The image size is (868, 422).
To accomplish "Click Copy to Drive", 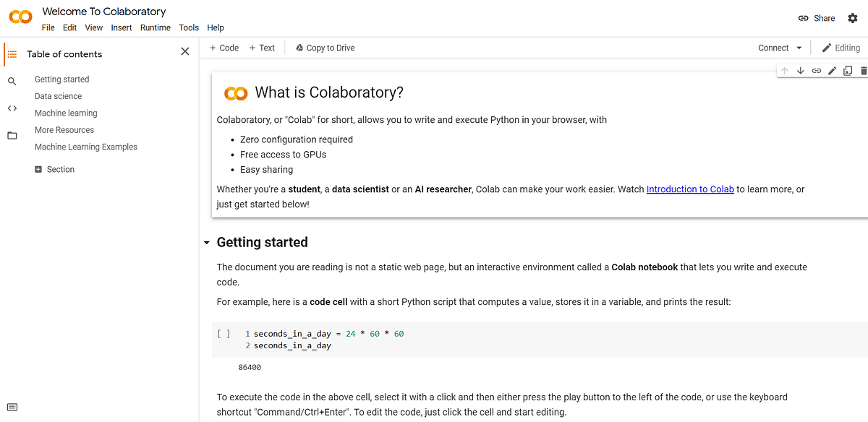I will (323, 48).
